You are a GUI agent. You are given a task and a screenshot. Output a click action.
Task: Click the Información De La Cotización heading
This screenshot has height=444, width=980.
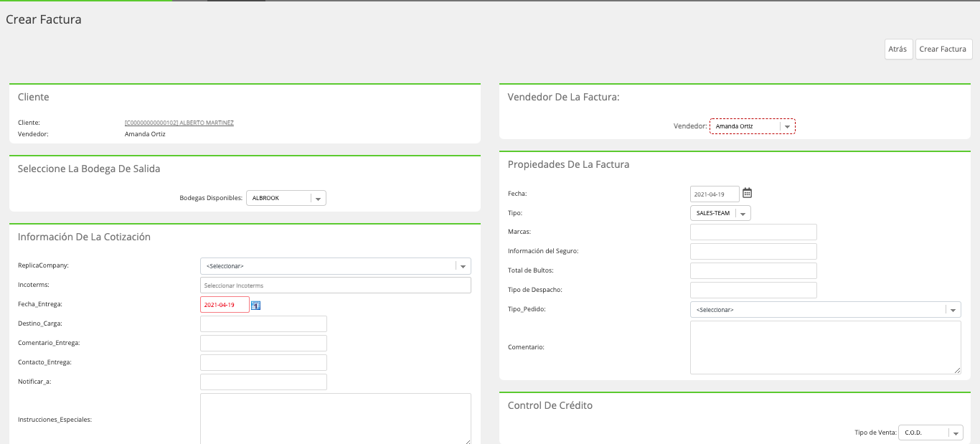click(84, 237)
